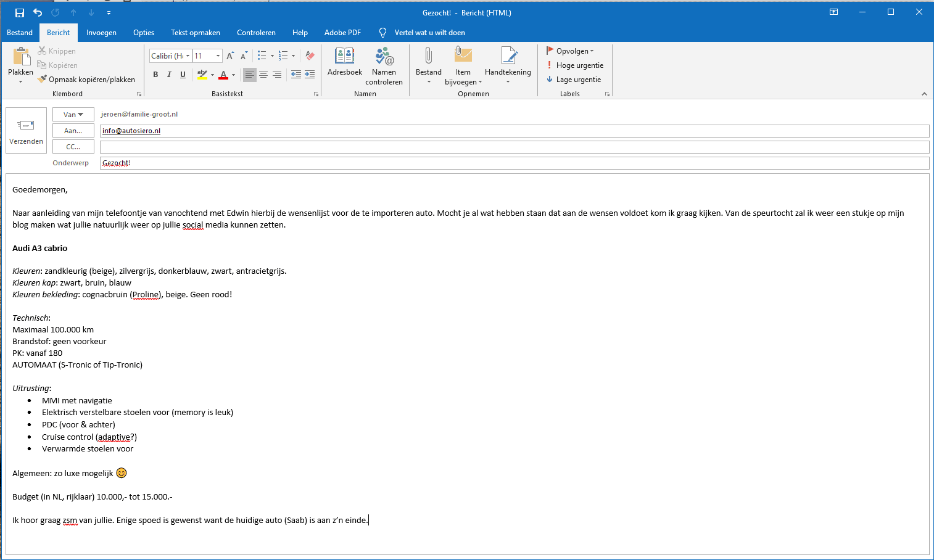The image size is (934, 560).
Task: Toggle numbered list formatting
Action: click(283, 56)
